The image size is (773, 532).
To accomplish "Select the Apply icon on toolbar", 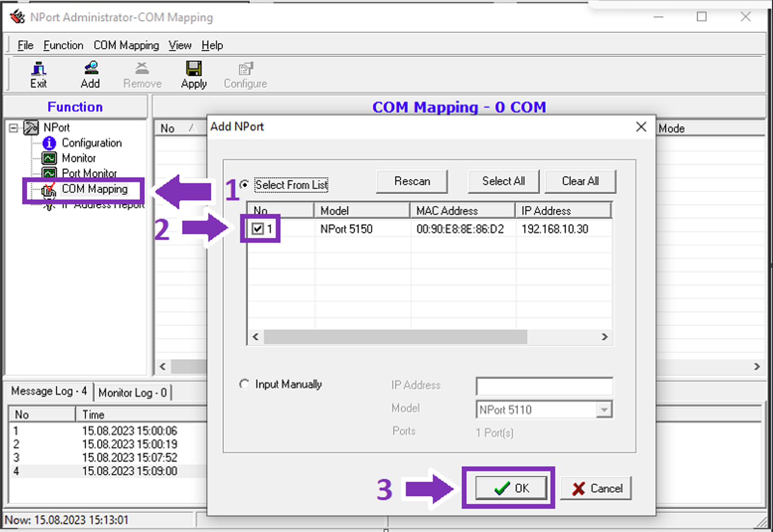I will click(x=193, y=74).
